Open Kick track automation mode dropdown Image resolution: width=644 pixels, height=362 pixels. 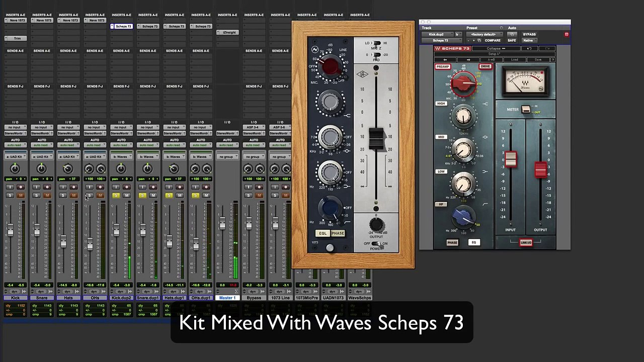coord(15,145)
